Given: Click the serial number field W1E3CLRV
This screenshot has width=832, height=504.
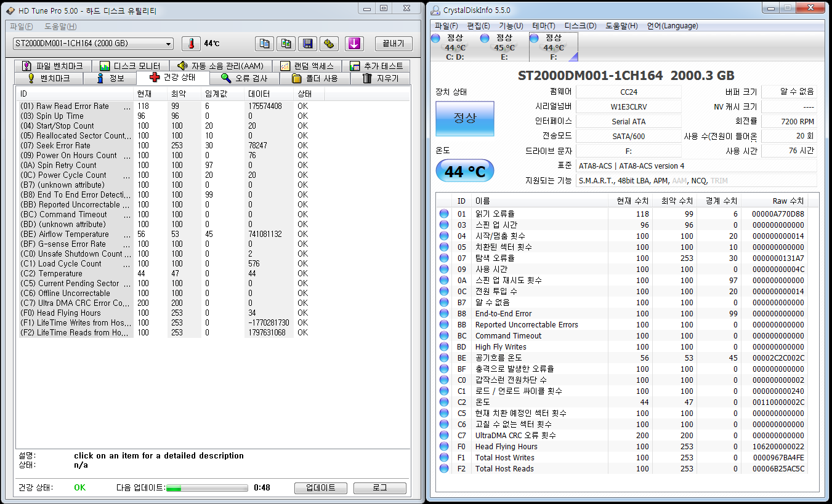Looking at the screenshot, I should (629, 107).
